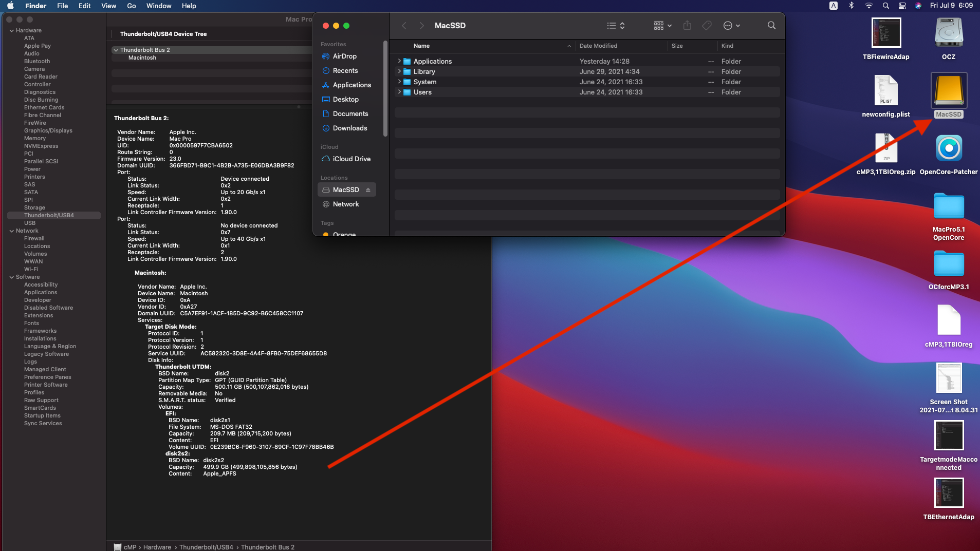Screen dimensions: 980x551
Task: Open the Edit menu
Action: point(84,6)
